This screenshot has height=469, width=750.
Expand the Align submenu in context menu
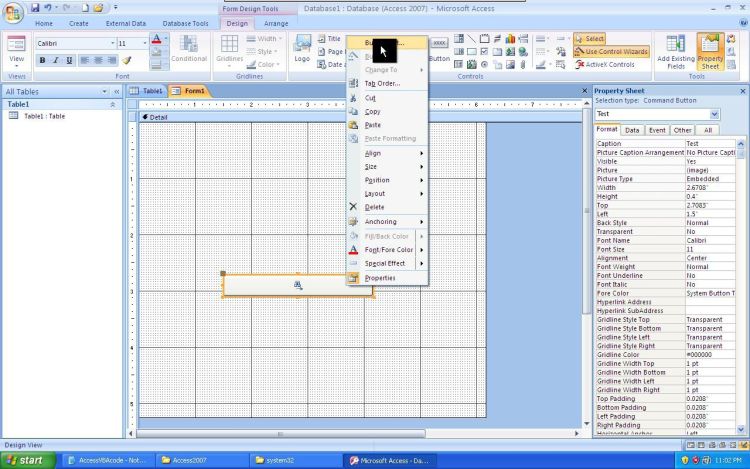click(387, 153)
